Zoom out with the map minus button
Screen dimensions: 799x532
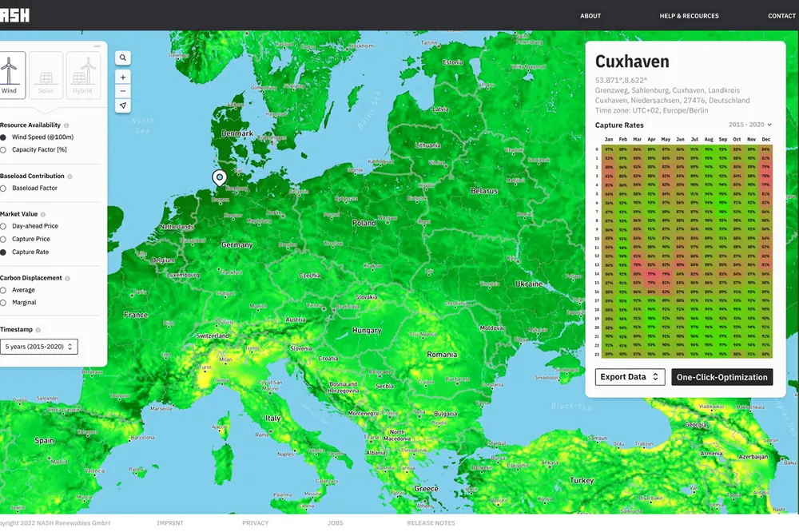coord(122,91)
